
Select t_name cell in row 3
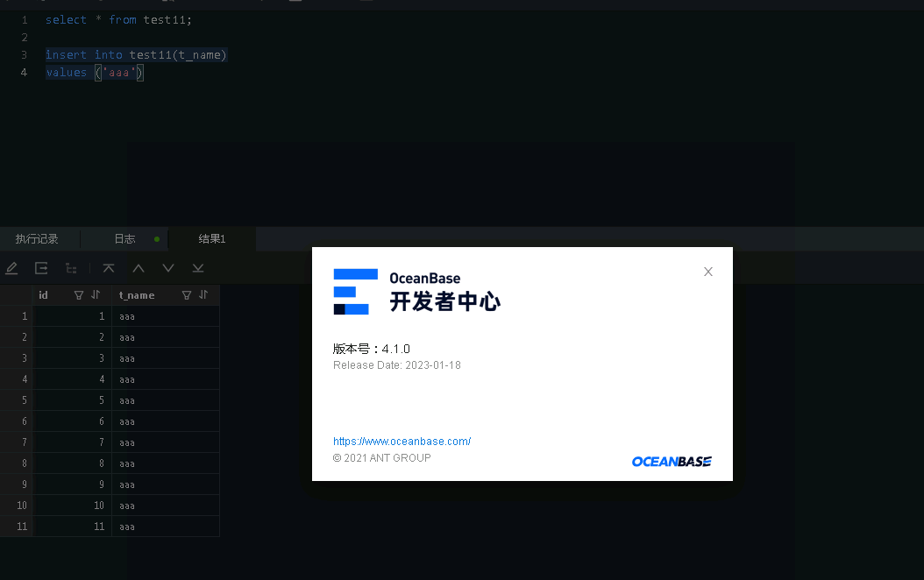click(166, 358)
